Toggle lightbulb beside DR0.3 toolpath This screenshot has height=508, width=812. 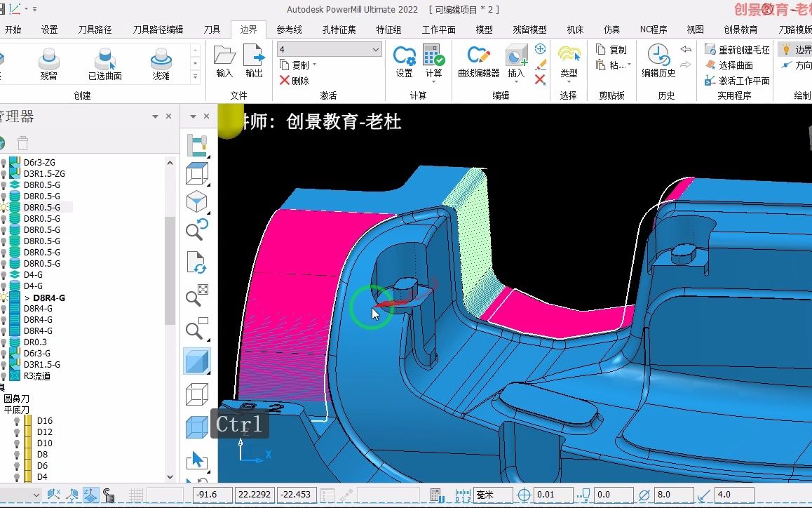[x=4, y=342]
